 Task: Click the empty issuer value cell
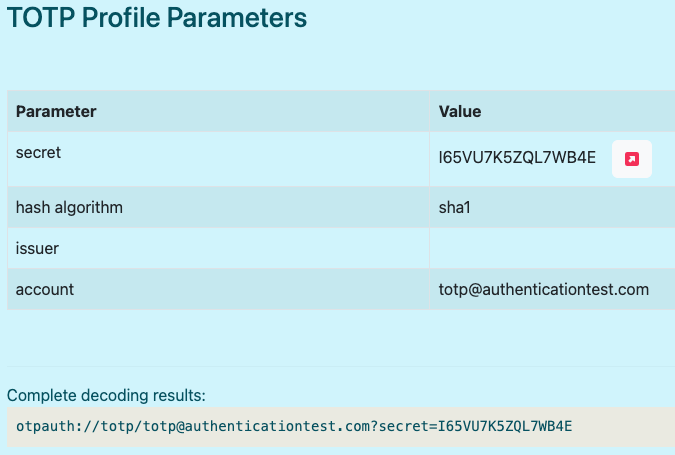(550, 248)
